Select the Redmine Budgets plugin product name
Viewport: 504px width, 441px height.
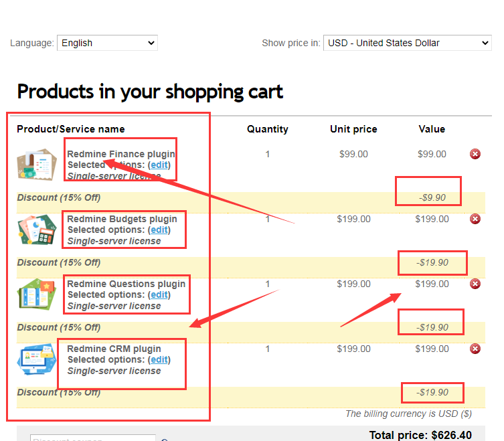[x=122, y=219]
